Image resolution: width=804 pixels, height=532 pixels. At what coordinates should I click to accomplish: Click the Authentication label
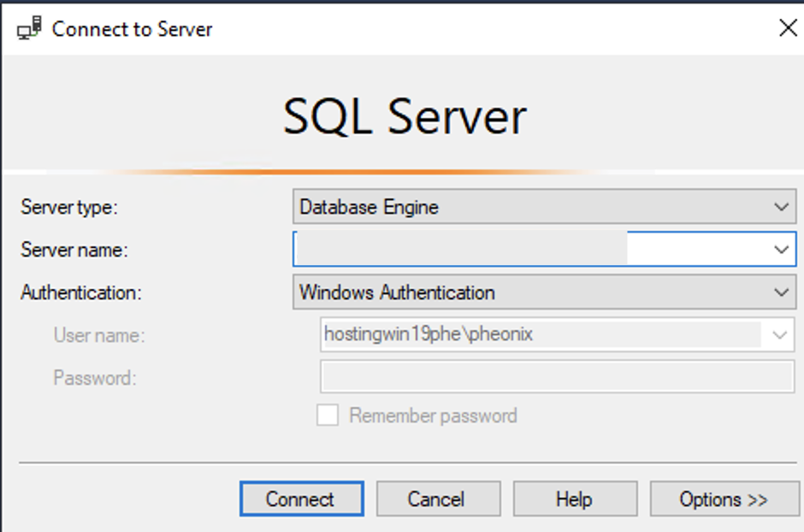[80, 293]
